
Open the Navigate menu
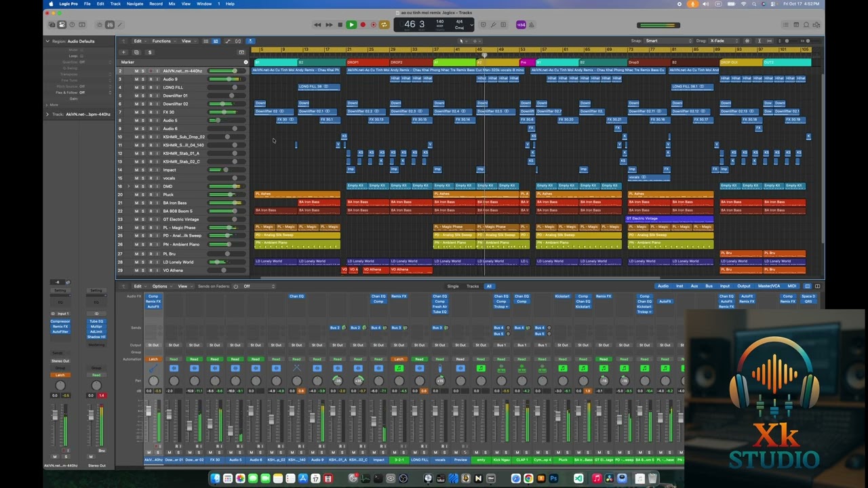click(x=135, y=3)
